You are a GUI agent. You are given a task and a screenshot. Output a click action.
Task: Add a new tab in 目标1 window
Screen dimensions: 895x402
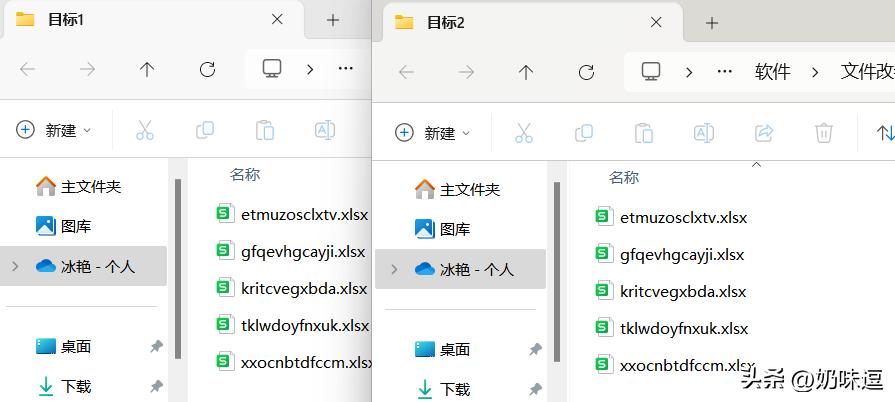pos(333,20)
